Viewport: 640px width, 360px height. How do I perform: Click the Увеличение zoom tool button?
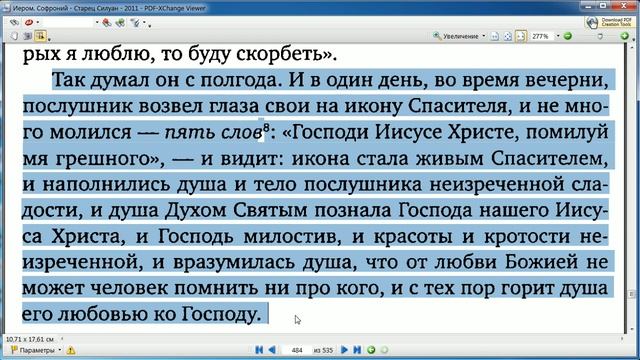(456, 36)
